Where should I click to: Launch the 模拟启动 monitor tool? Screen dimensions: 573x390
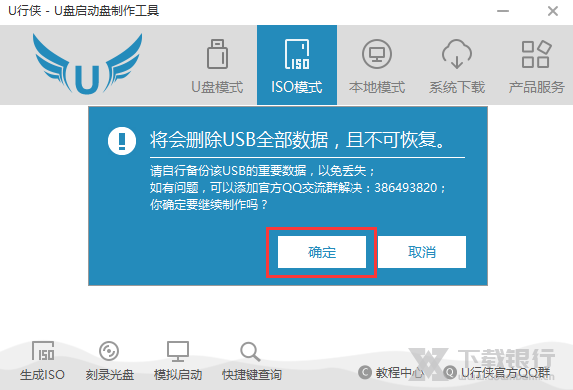[x=178, y=361]
